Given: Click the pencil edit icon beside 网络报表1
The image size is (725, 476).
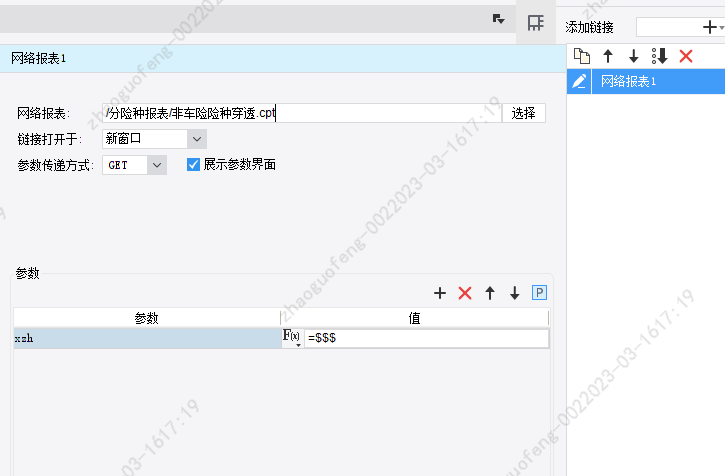Looking at the screenshot, I should (x=579, y=81).
